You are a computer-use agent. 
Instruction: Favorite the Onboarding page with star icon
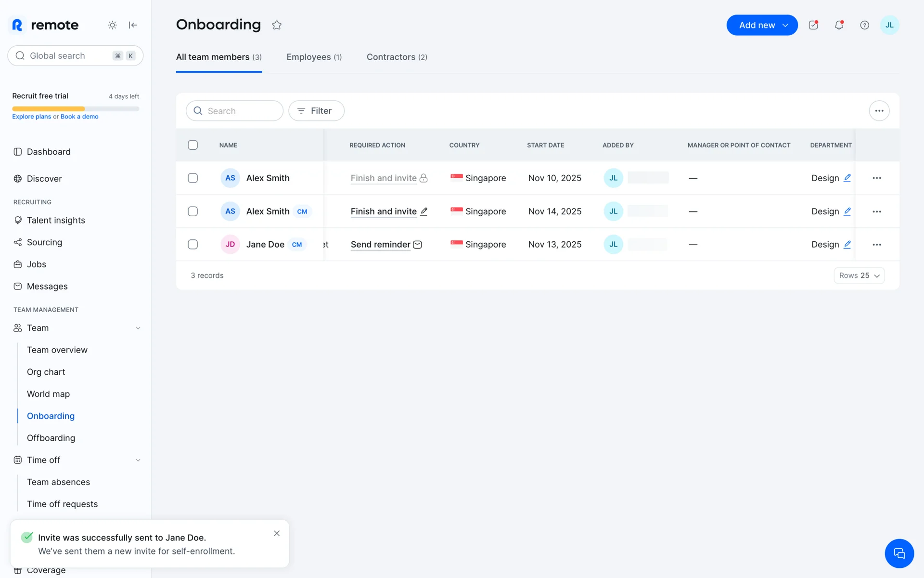[x=277, y=25]
